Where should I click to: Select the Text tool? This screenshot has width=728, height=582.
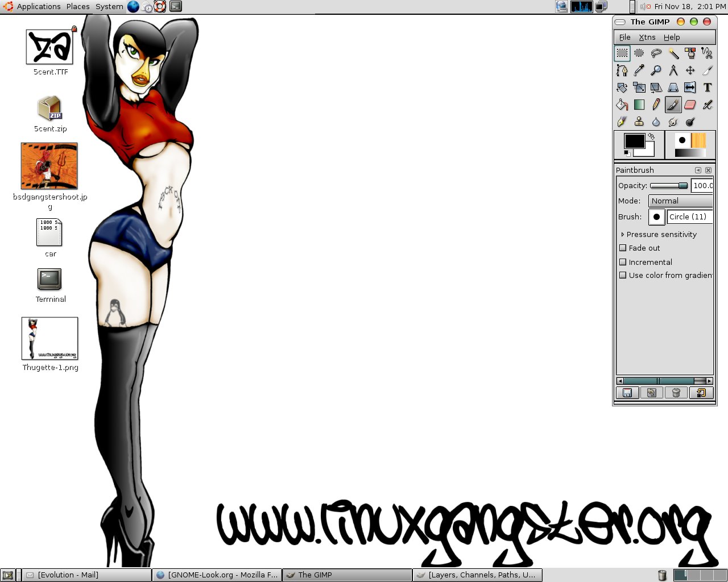click(708, 88)
